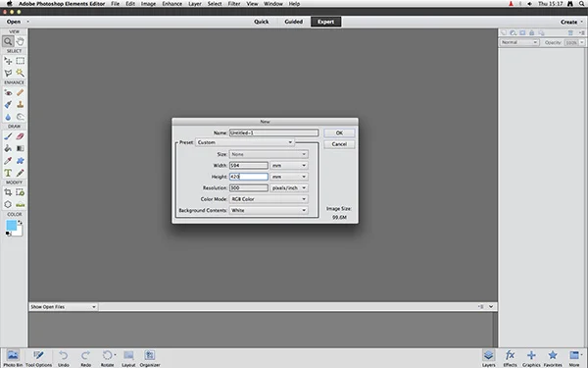This screenshot has height=368, width=588.
Task: Click OK in New dialog
Action: 339,132
